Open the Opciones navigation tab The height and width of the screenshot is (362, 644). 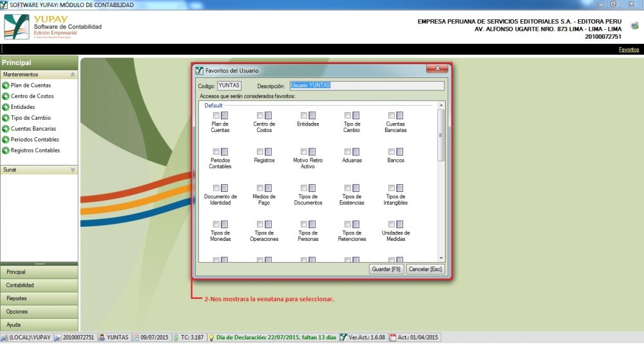pos(39,312)
